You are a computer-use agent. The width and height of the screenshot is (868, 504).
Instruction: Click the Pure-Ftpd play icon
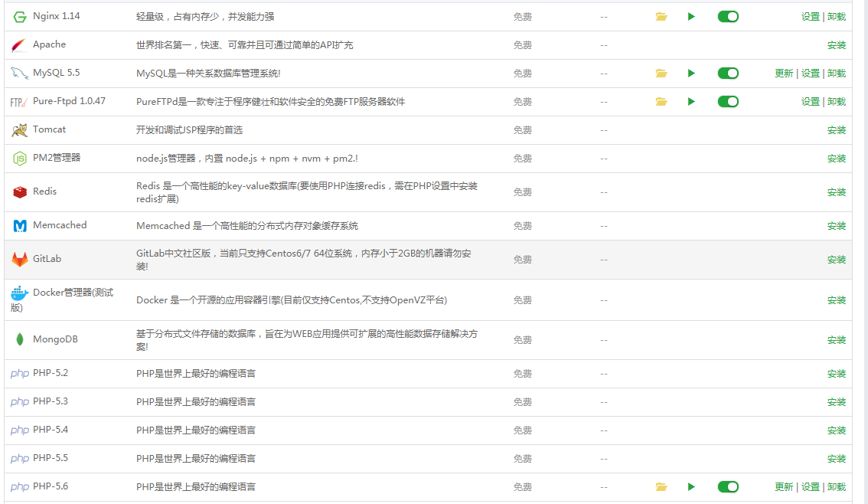(x=691, y=101)
